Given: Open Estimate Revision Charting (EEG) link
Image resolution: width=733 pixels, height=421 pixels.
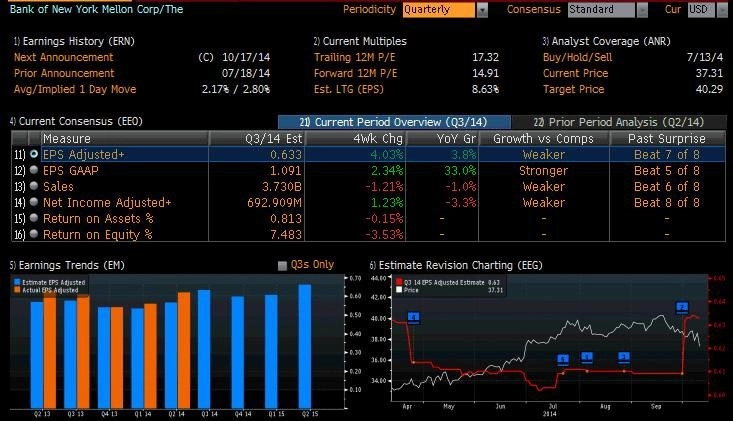Looking at the screenshot, I should click(x=456, y=265).
